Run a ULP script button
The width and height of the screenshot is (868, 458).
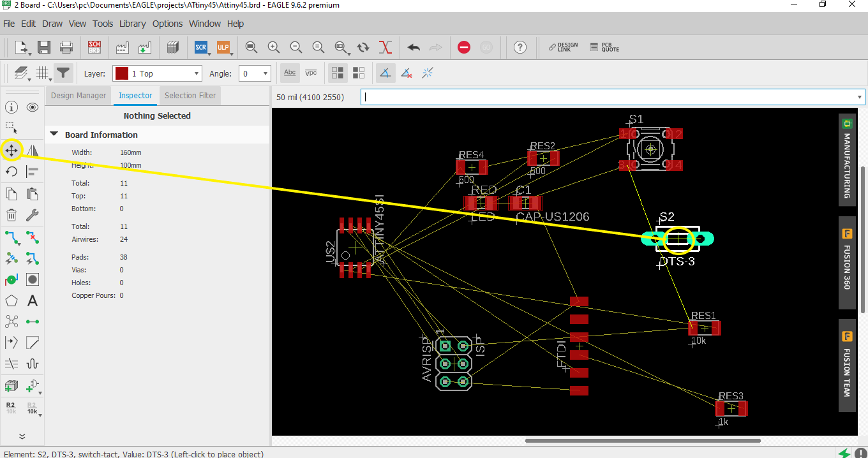pyautogui.click(x=223, y=47)
